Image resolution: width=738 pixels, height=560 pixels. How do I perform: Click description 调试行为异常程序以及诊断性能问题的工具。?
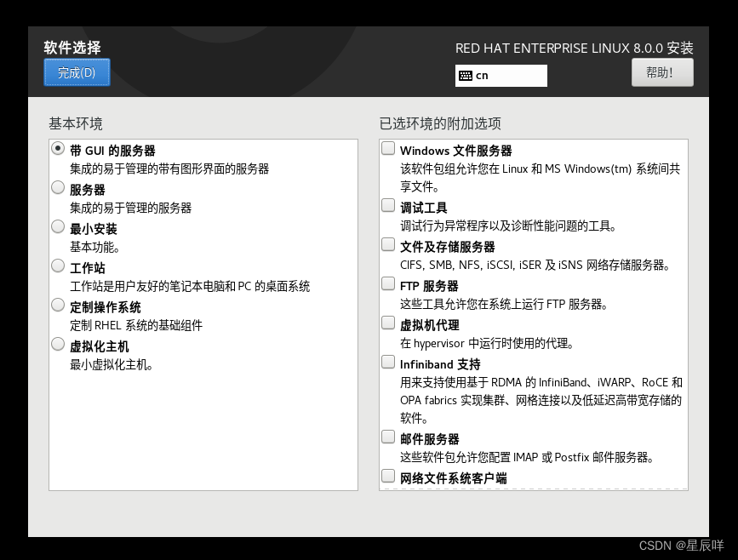[x=508, y=226]
